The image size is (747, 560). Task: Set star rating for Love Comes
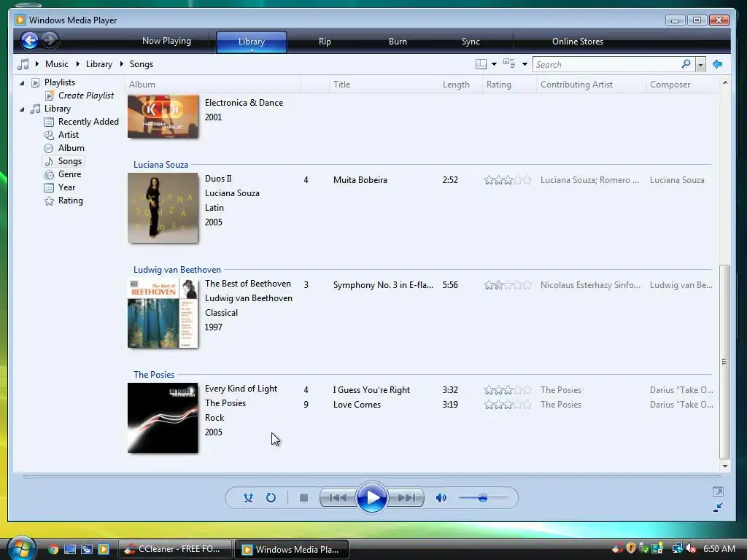[508, 405]
